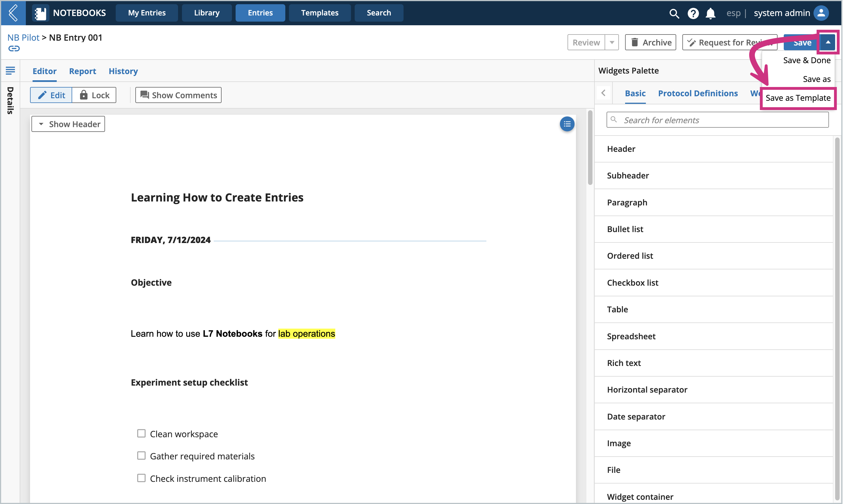Select the Header widget
The height and width of the screenshot is (504, 843).
714,149
